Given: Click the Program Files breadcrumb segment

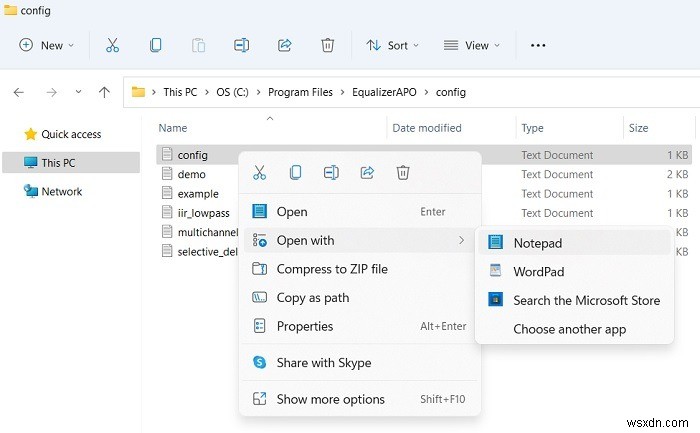Looking at the screenshot, I should (x=301, y=92).
